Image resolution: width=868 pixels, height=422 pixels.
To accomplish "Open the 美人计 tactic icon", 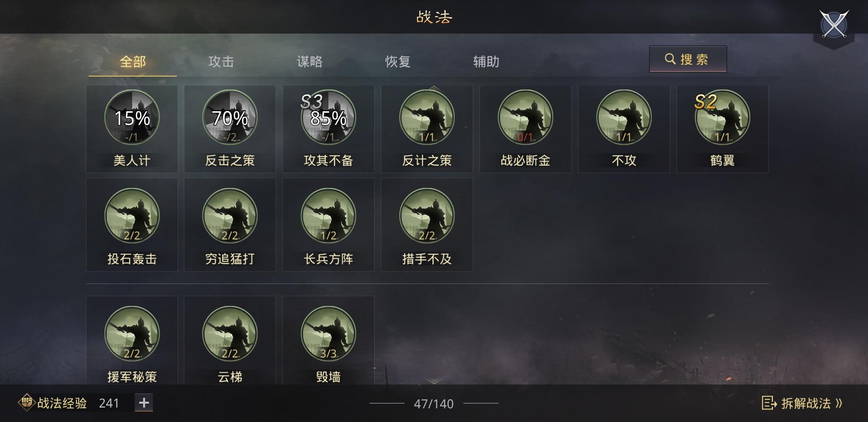I will coord(132,117).
